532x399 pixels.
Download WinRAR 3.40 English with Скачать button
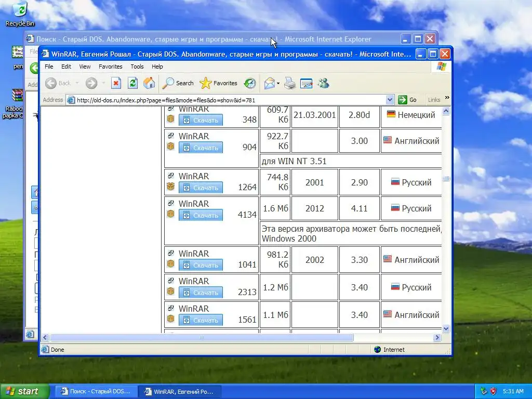coord(201,320)
